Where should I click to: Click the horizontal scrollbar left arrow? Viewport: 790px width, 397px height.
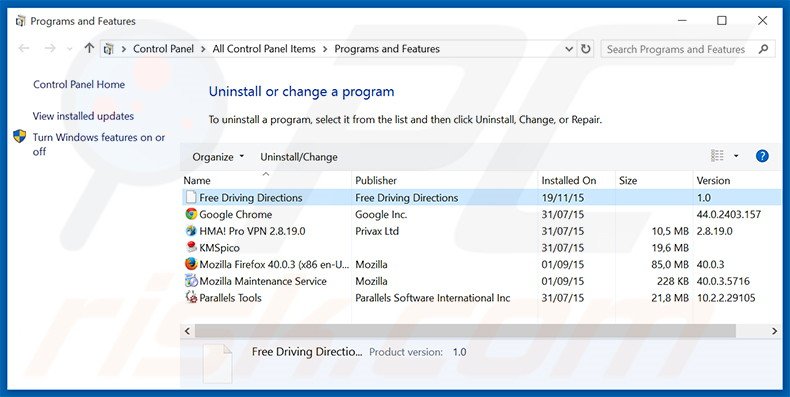(x=187, y=331)
